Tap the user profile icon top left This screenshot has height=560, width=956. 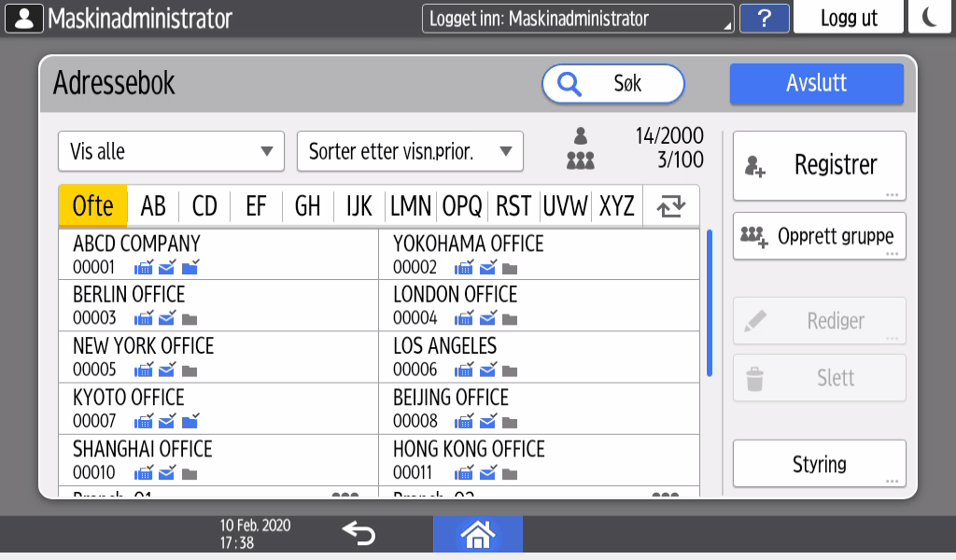point(24,19)
